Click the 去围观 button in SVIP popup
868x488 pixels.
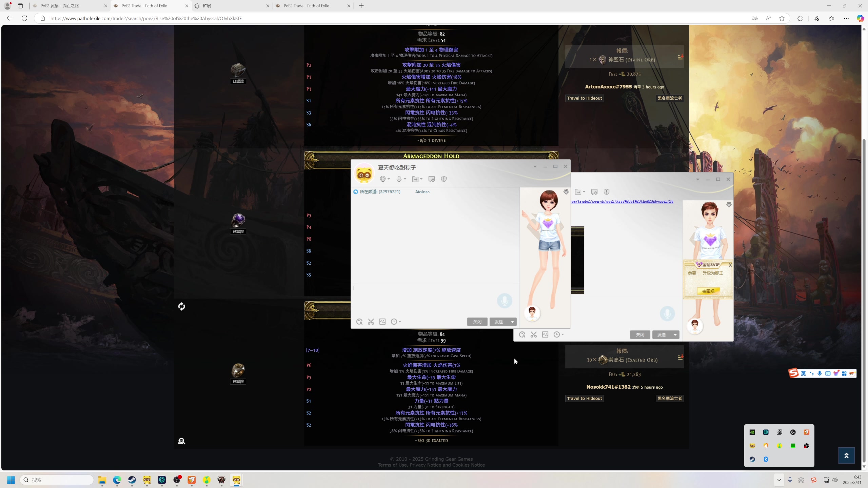[x=708, y=291]
